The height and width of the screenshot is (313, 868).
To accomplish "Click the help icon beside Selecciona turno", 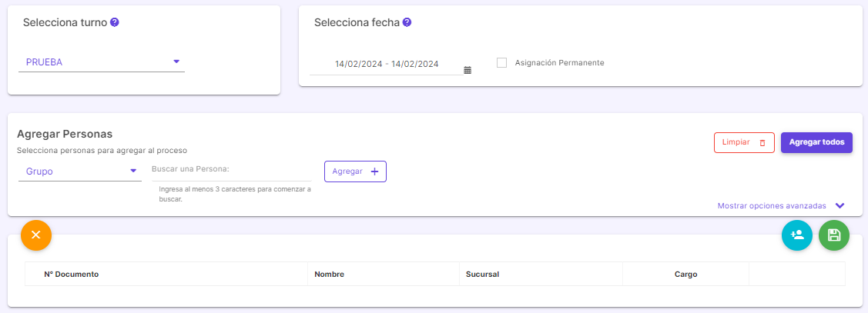I will [x=115, y=22].
